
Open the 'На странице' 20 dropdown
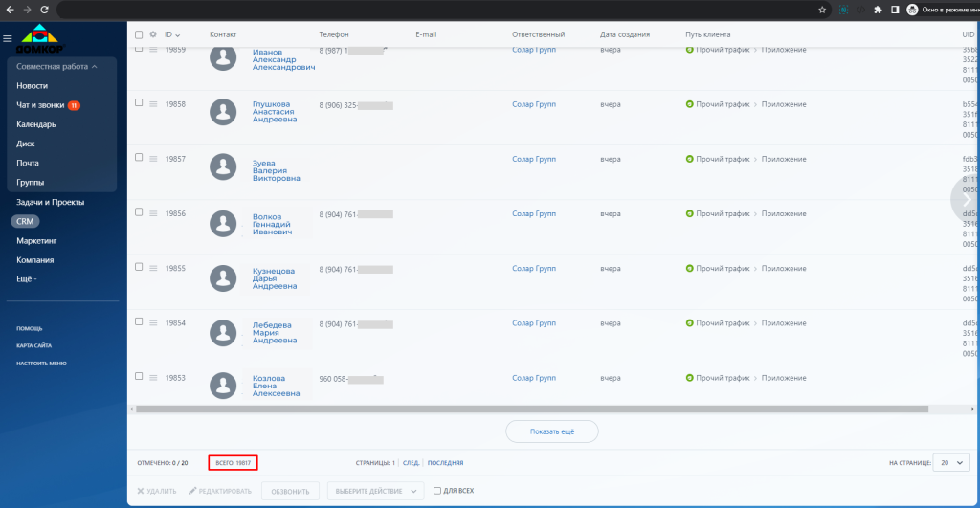click(951, 462)
